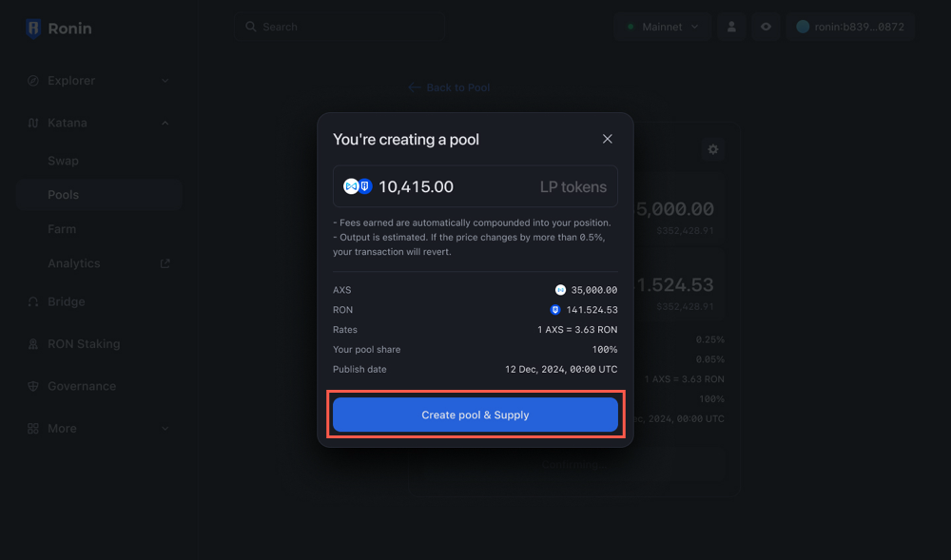Select the Governance icon in sidebar
The height and width of the screenshot is (560, 951).
30,386
